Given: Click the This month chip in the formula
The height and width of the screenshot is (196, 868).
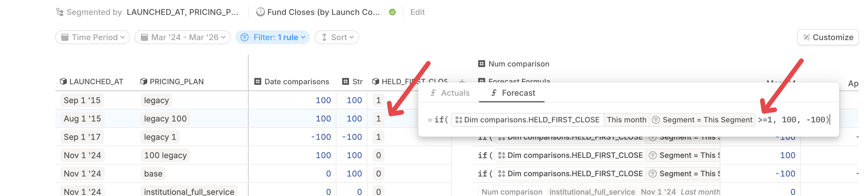Looking at the screenshot, I should tap(626, 120).
